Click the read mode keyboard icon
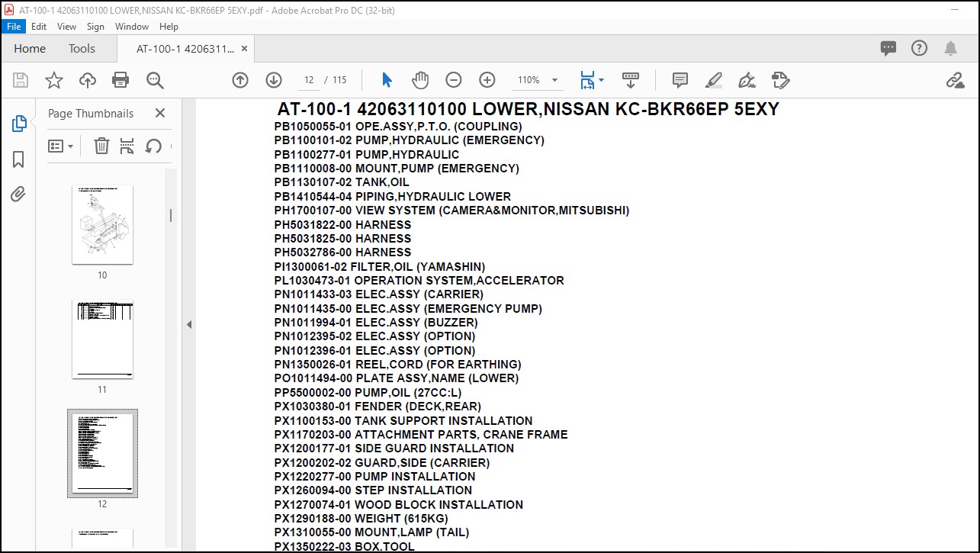Screen dimensions: 980x553 point(631,80)
